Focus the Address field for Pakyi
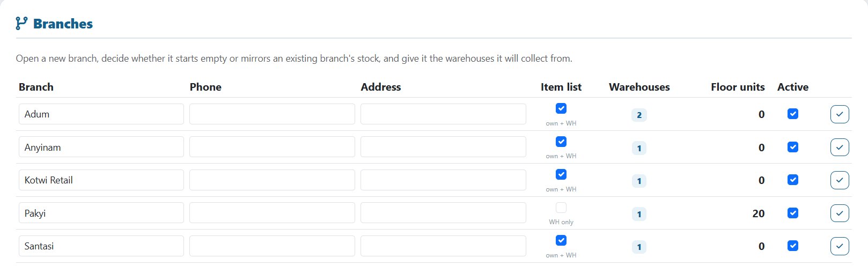The width and height of the screenshot is (868, 280). (443, 213)
